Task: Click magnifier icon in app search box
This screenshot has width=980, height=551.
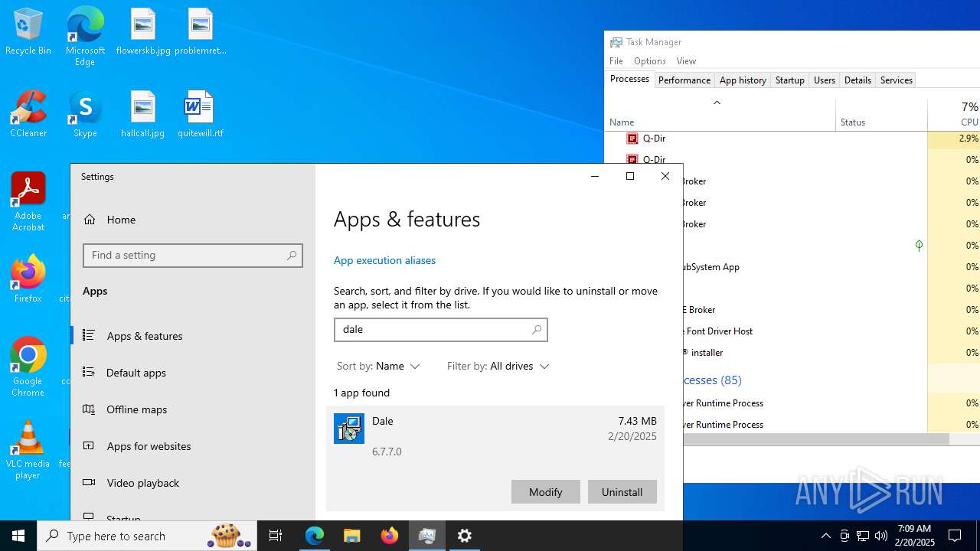Action: pos(537,330)
